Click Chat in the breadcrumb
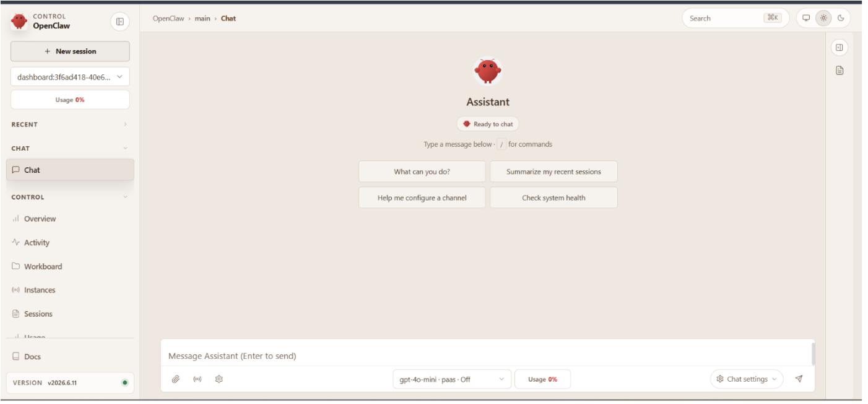 [228, 19]
